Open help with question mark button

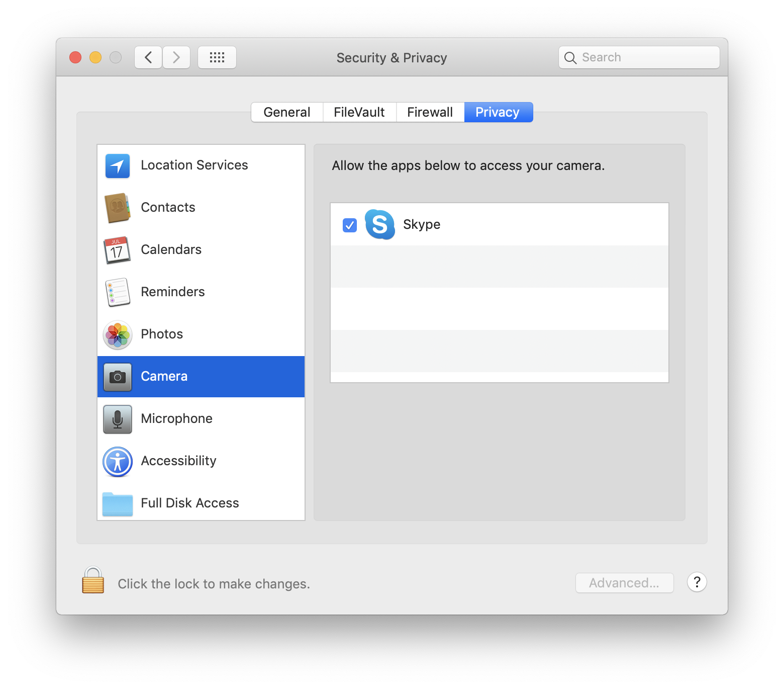point(697,582)
